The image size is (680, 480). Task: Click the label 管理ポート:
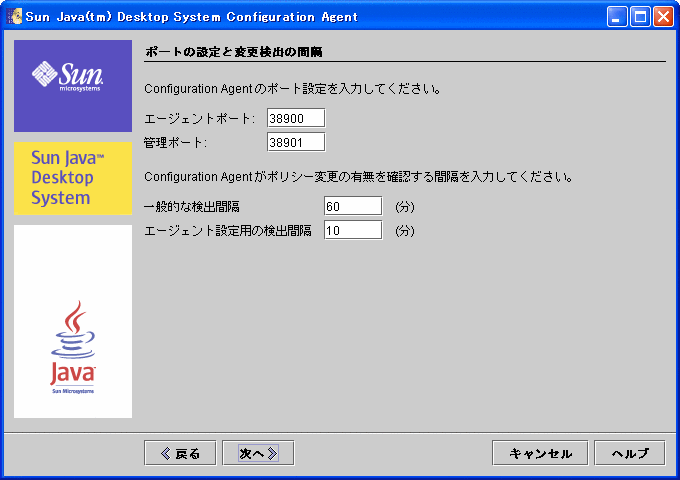point(175,142)
